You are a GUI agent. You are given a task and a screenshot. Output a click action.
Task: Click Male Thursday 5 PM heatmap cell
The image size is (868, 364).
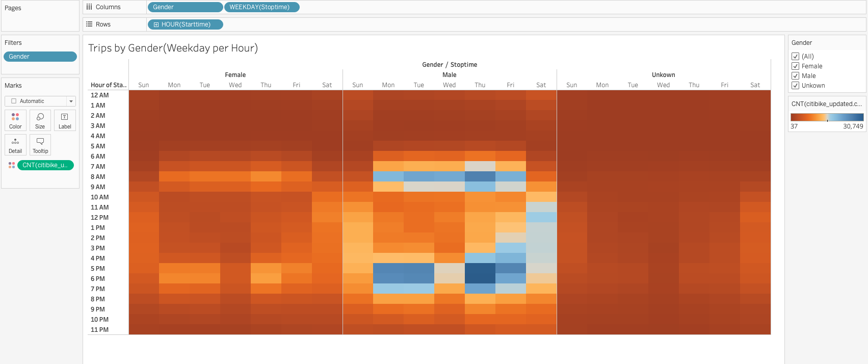click(x=480, y=269)
